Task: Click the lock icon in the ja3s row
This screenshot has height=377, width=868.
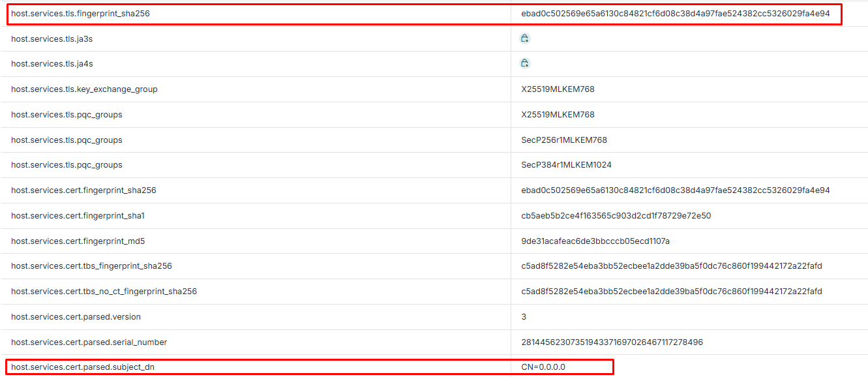Action: coord(525,38)
